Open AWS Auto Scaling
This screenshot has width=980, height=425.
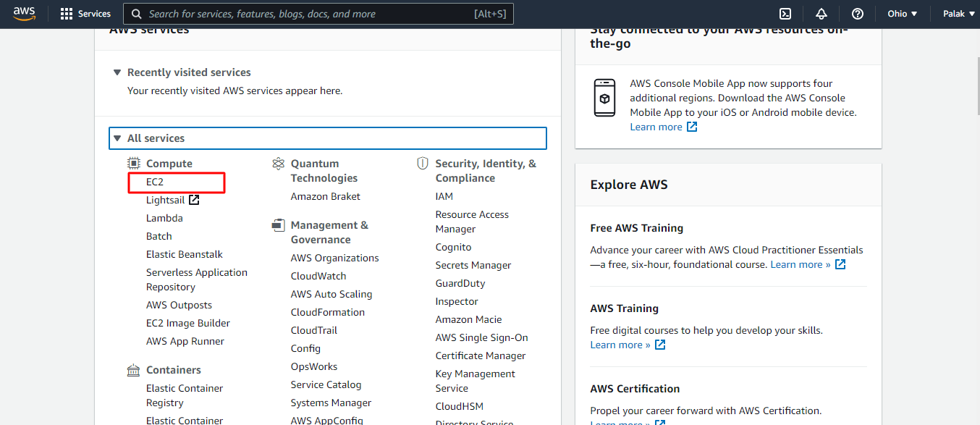pos(331,294)
